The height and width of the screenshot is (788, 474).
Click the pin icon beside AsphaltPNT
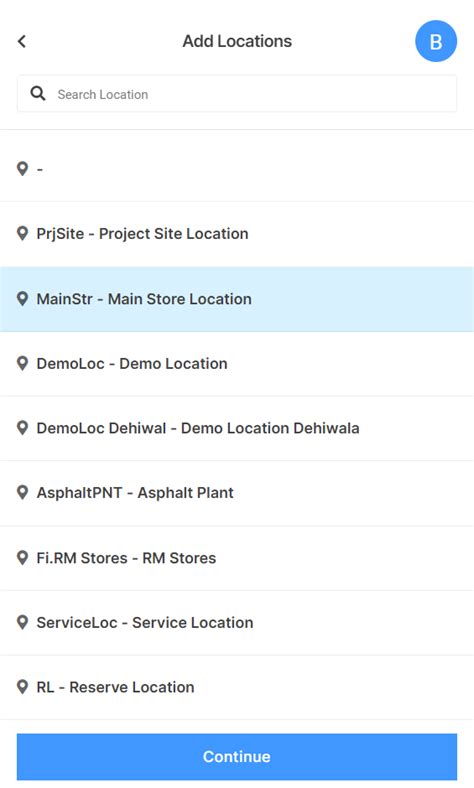(22, 492)
